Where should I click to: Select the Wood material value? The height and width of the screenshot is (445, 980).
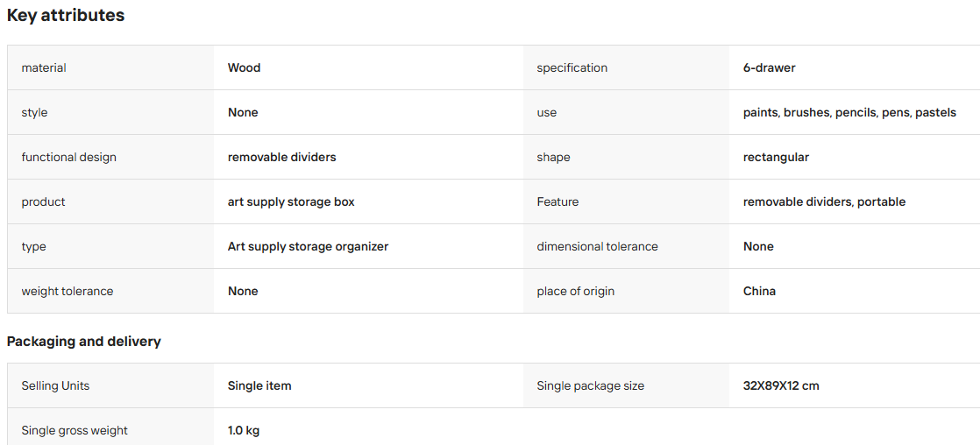(x=245, y=67)
